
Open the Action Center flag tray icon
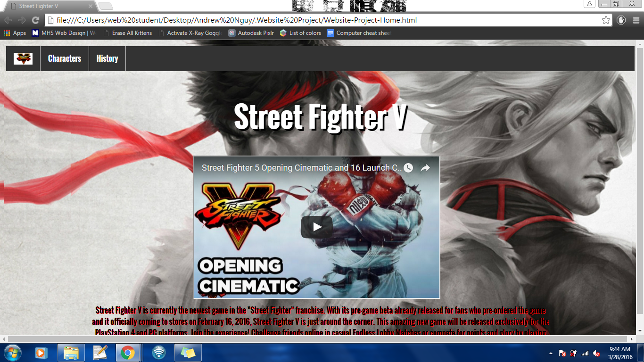pos(562,353)
